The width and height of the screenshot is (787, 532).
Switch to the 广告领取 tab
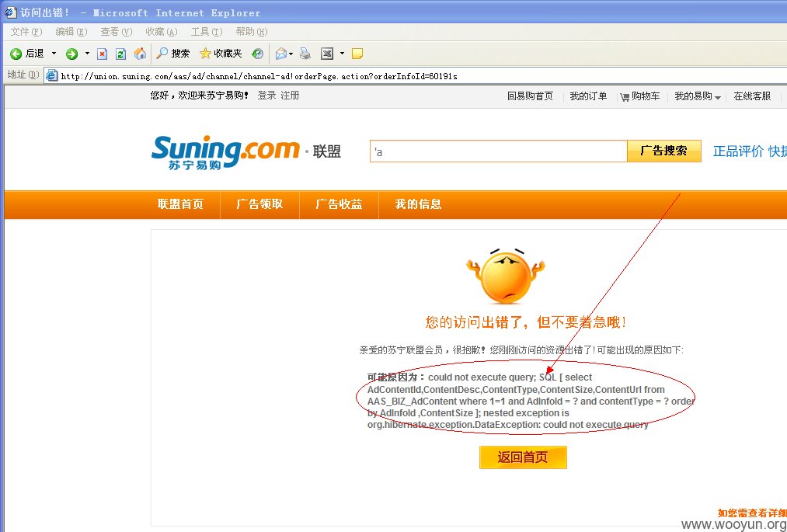tap(259, 204)
